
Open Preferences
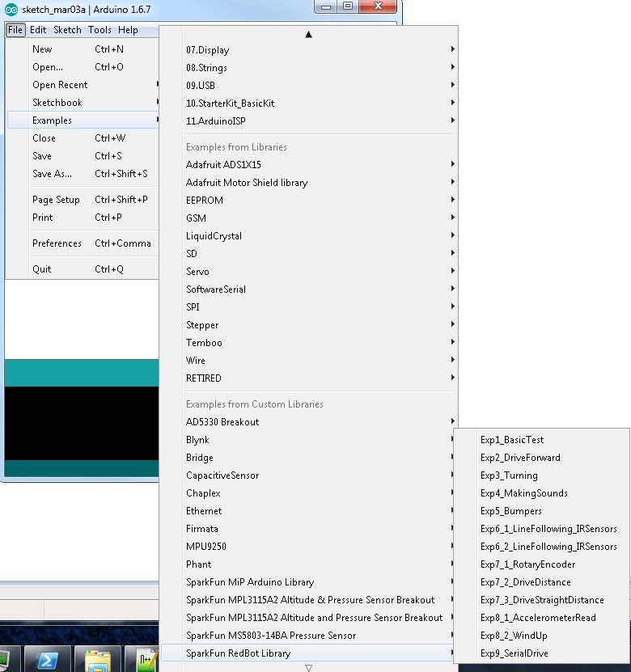(83, 243)
